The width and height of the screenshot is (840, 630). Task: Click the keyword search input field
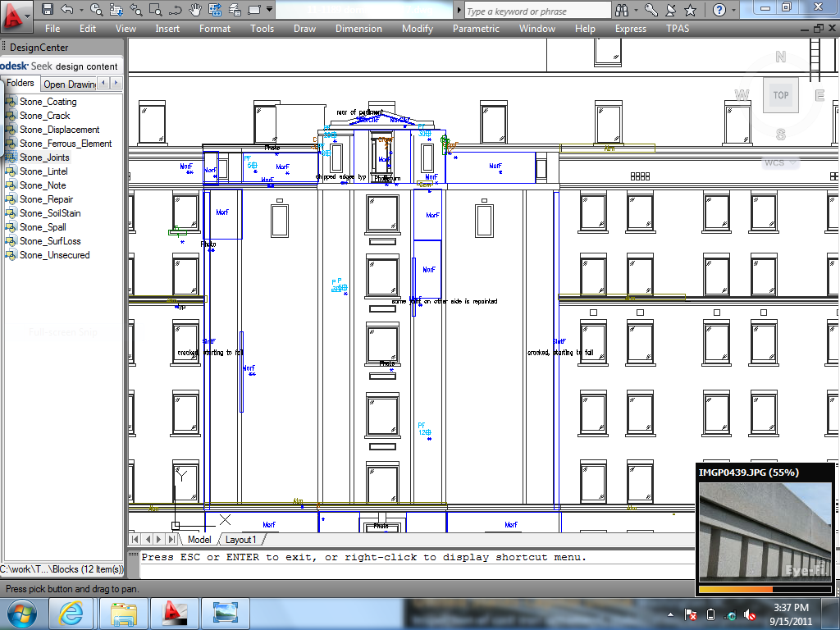coord(537,11)
